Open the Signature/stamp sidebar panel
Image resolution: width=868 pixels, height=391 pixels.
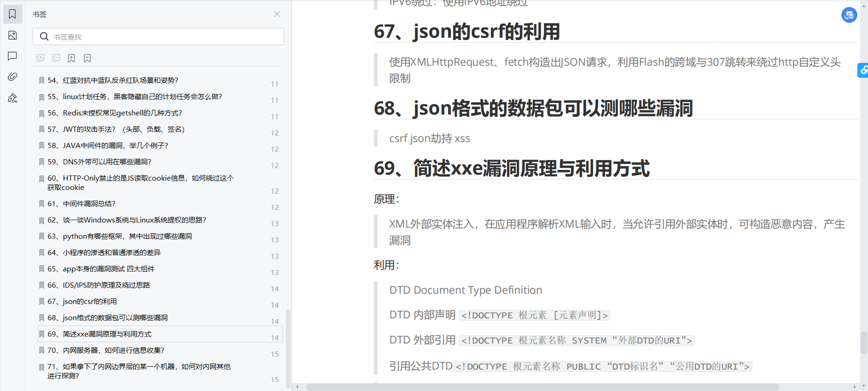[x=13, y=98]
